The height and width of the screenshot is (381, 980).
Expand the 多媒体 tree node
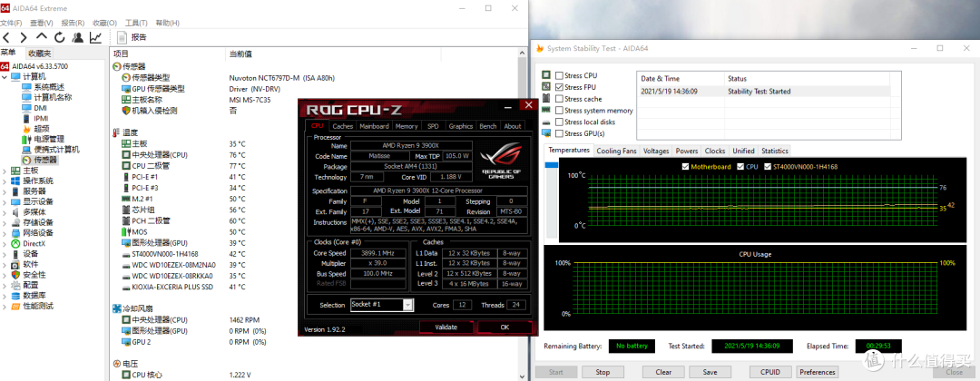tap(5, 212)
